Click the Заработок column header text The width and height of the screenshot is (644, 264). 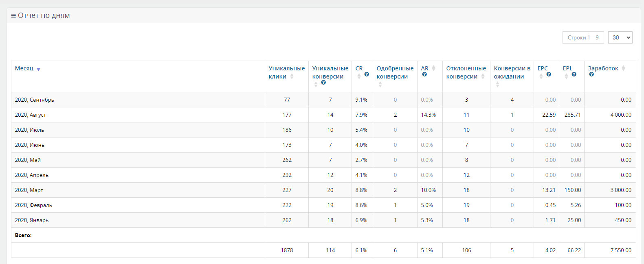[x=603, y=68]
